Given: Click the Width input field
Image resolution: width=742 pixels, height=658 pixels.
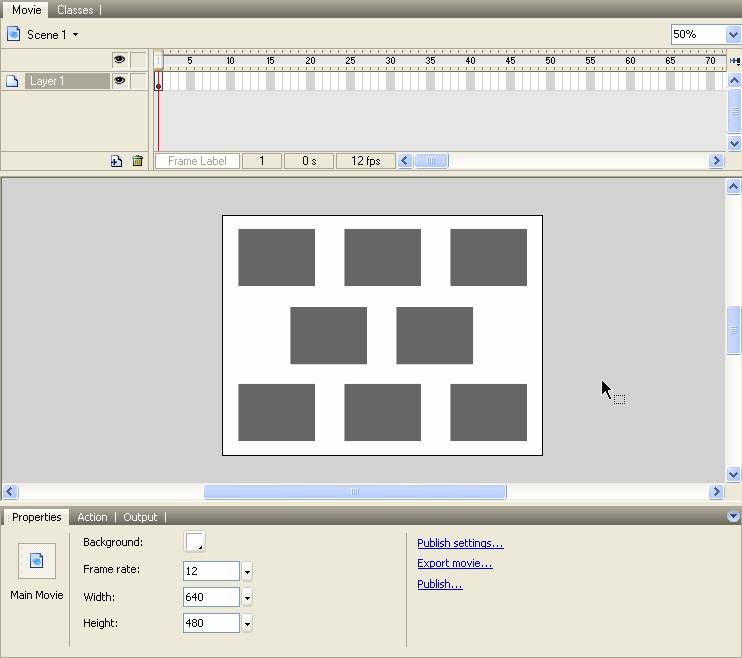Looking at the screenshot, I should coord(211,597).
